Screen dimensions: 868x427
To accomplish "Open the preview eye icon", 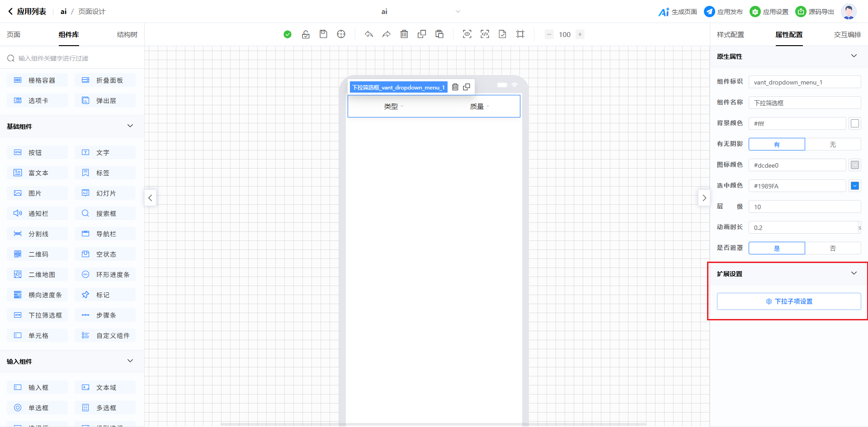I will click(x=467, y=34).
